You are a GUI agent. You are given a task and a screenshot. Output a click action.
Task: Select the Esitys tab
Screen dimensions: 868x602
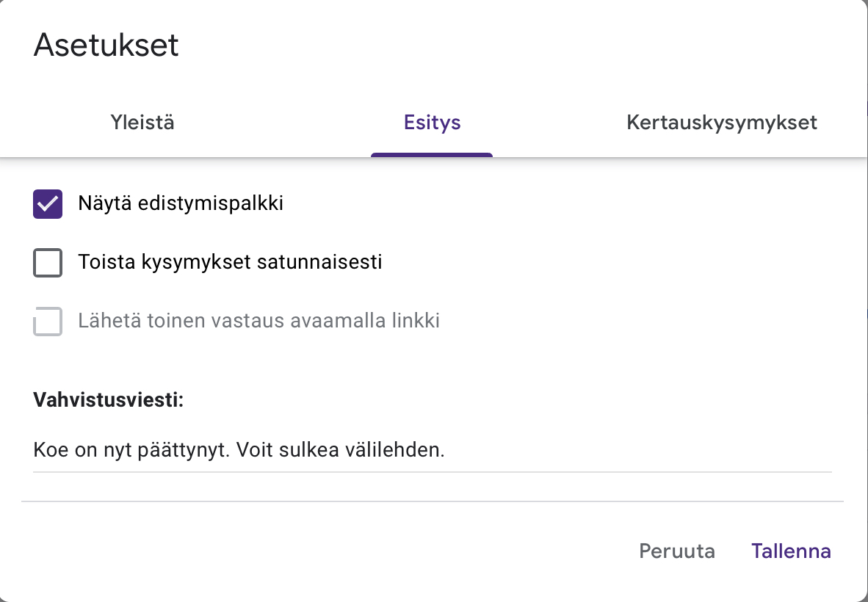coord(432,122)
